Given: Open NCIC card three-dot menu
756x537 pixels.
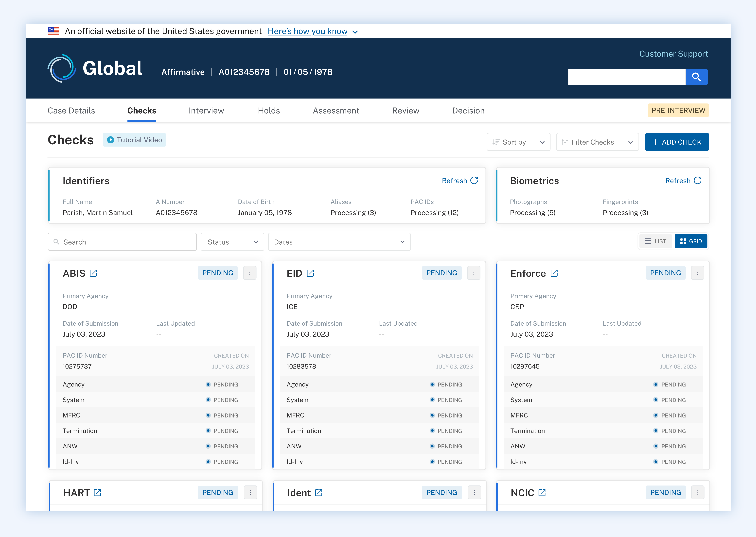Looking at the screenshot, I should (x=698, y=492).
